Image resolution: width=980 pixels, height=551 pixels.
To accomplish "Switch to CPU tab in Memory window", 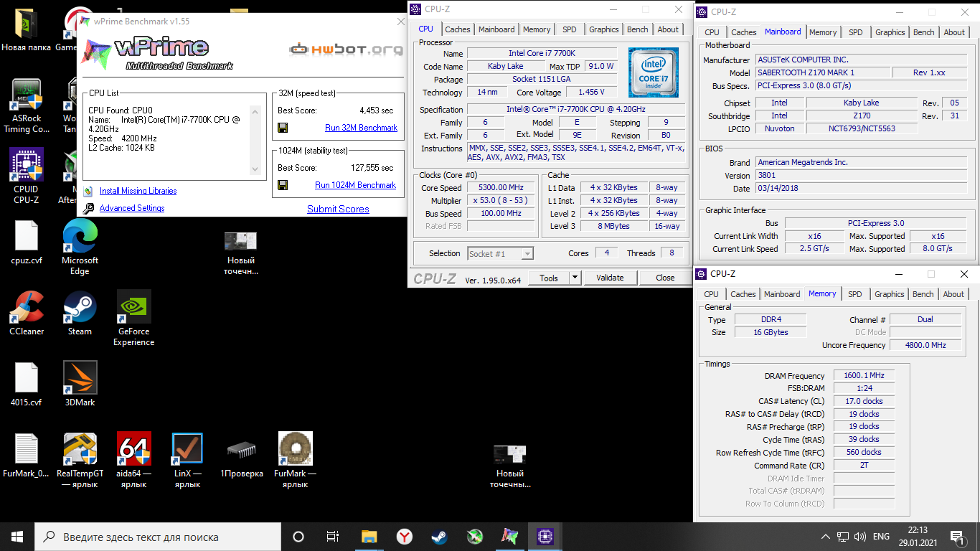I will click(x=711, y=294).
